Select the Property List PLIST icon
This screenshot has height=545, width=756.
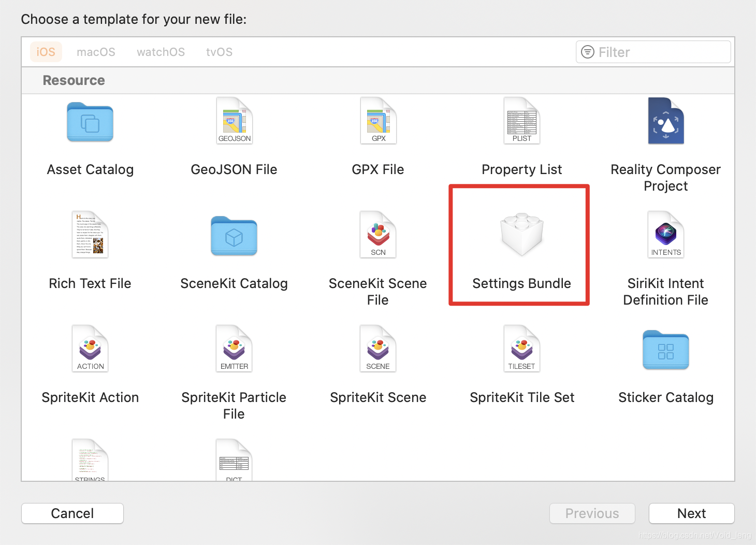(x=522, y=121)
